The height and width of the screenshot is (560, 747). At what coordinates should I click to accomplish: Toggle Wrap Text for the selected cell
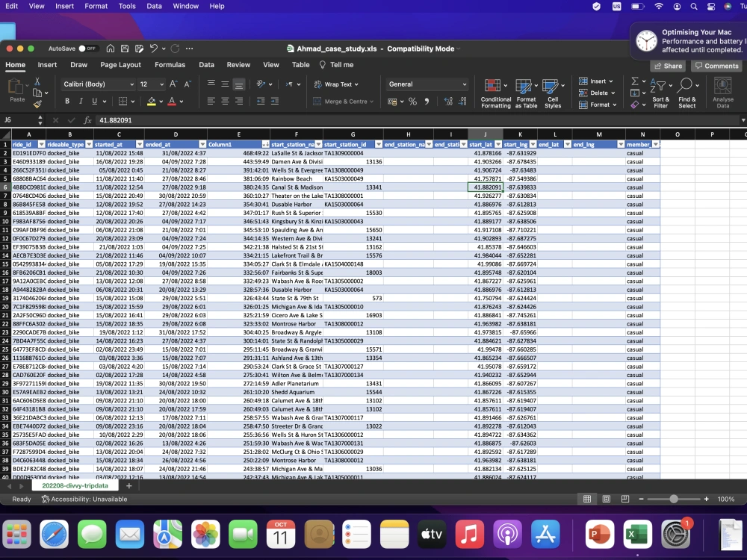coord(336,84)
